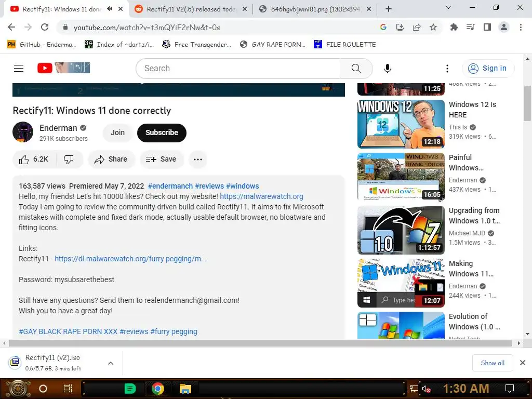Sign in to YouTube
Screen dimensions: 532x399
click(487, 68)
